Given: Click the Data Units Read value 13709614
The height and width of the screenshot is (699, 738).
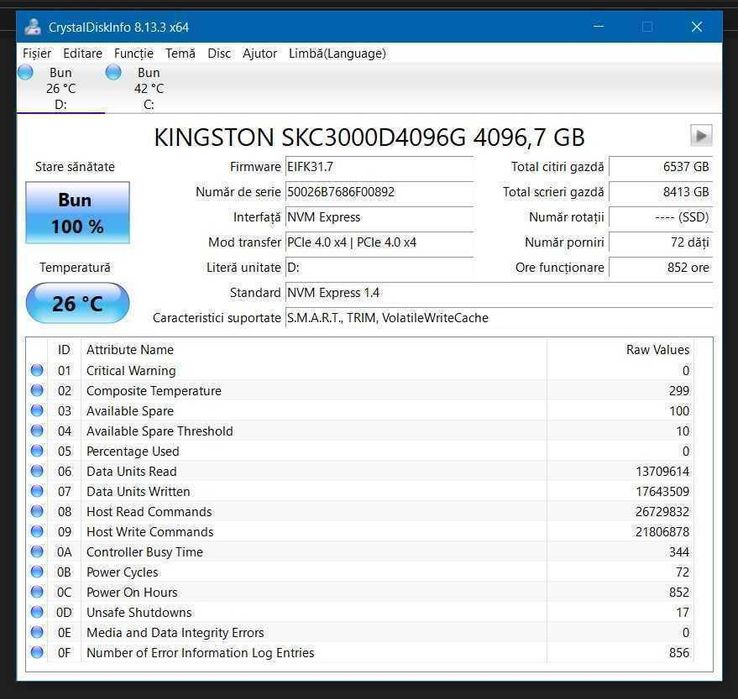Looking at the screenshot, I should coord(662,472).
